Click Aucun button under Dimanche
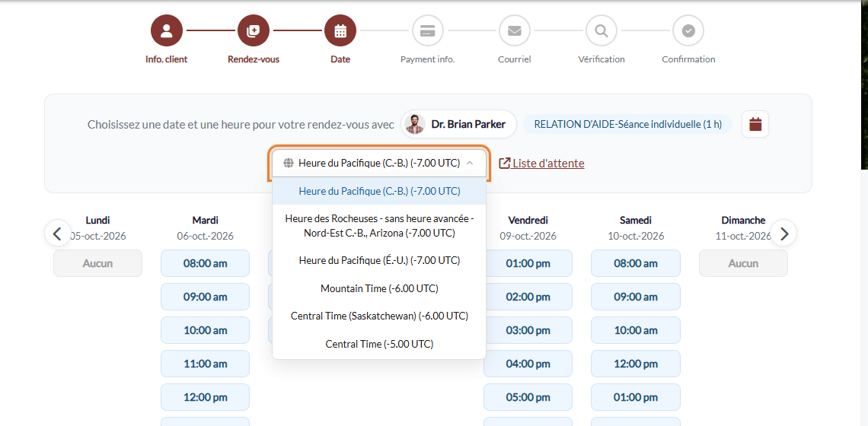Screen dimensions: 868x426 tap(743, 263)
